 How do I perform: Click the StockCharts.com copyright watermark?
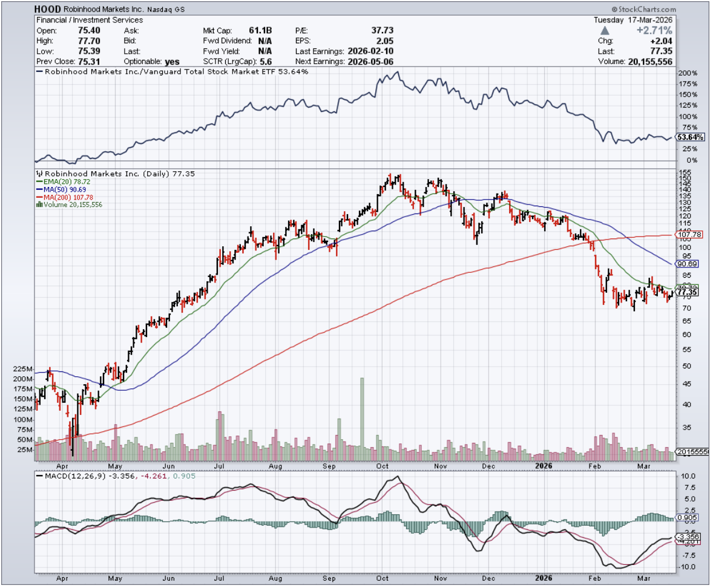point(644,10)
